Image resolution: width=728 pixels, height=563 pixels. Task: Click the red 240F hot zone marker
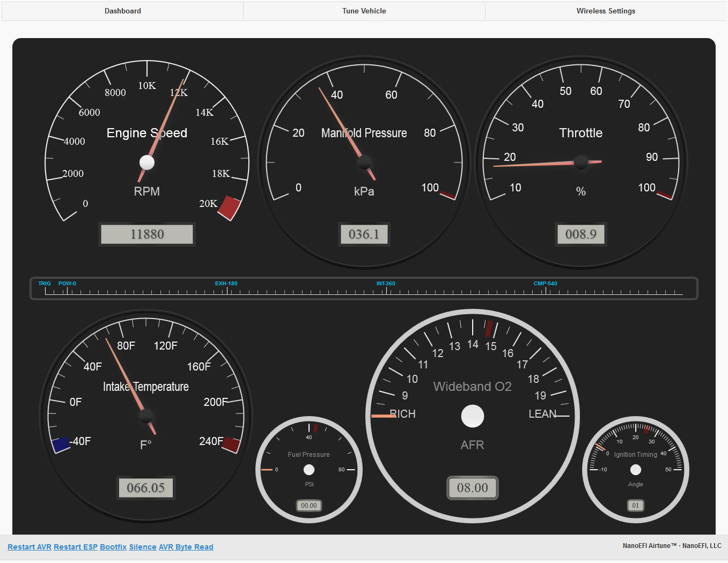pos(231,445)
